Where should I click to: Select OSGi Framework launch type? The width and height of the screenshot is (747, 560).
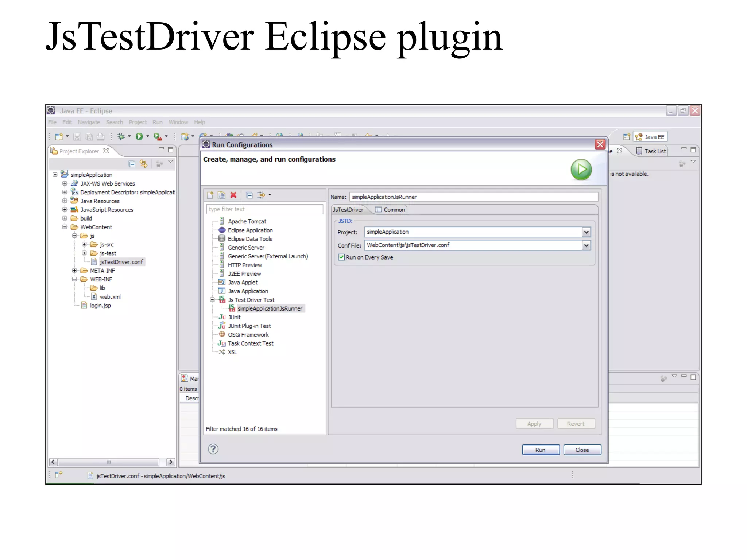[248, 335]
